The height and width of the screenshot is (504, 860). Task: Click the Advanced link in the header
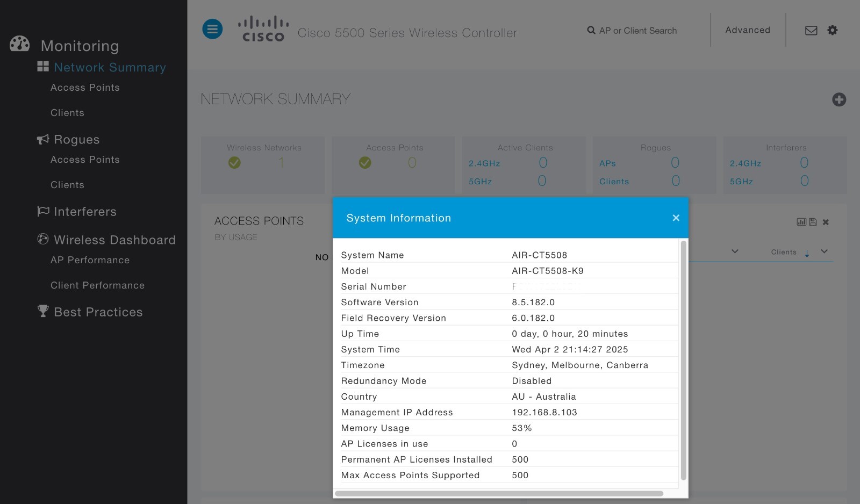coord(748,30)
